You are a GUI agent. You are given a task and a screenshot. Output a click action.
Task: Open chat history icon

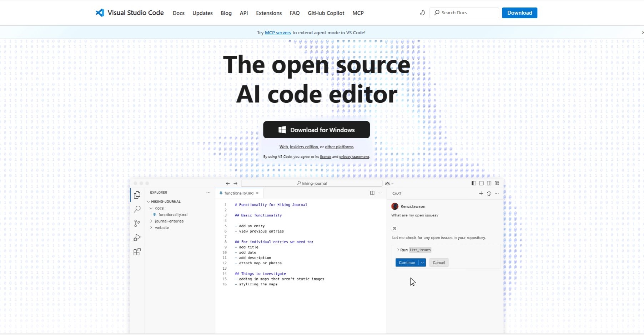pos(489,194)
